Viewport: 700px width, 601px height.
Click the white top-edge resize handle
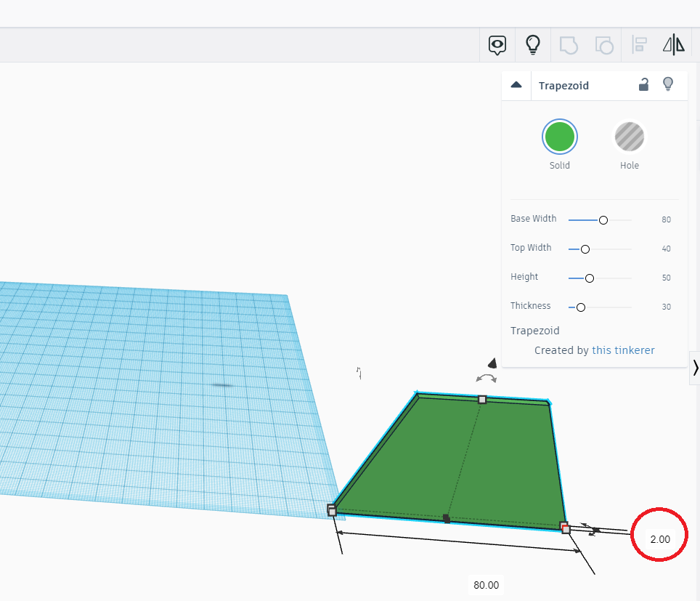click(x=482, y=400)
